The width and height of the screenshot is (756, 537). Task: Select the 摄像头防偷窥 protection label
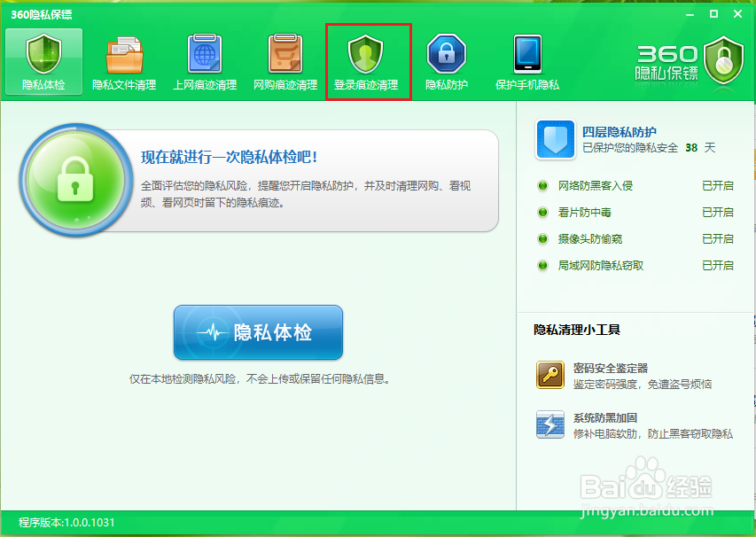click(x=590, y=238)
